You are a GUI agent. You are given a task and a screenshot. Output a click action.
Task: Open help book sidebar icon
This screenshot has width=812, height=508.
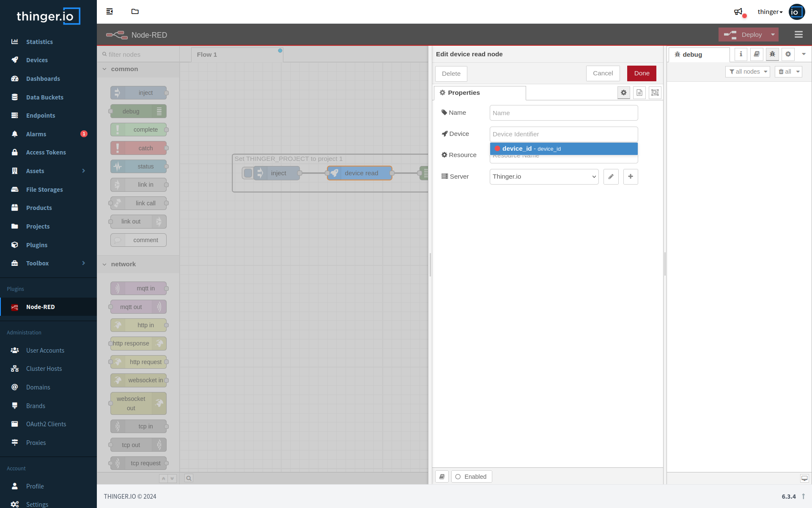(x=756, y=54)
